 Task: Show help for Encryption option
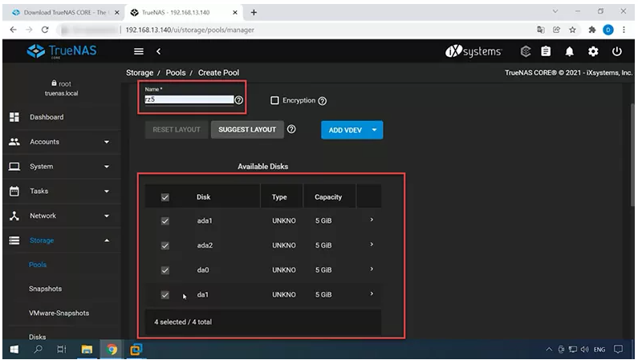pos(323,101)
